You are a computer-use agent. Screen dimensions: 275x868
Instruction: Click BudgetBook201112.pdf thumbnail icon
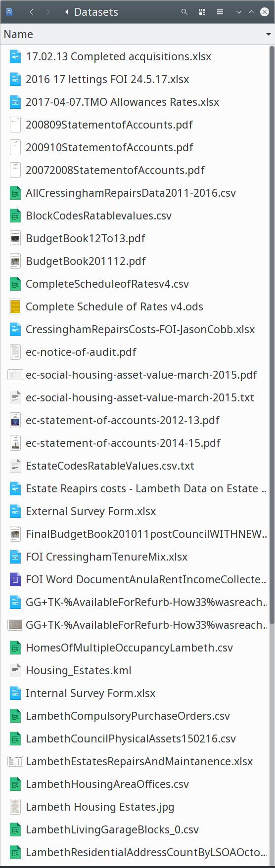coord(15,261)
